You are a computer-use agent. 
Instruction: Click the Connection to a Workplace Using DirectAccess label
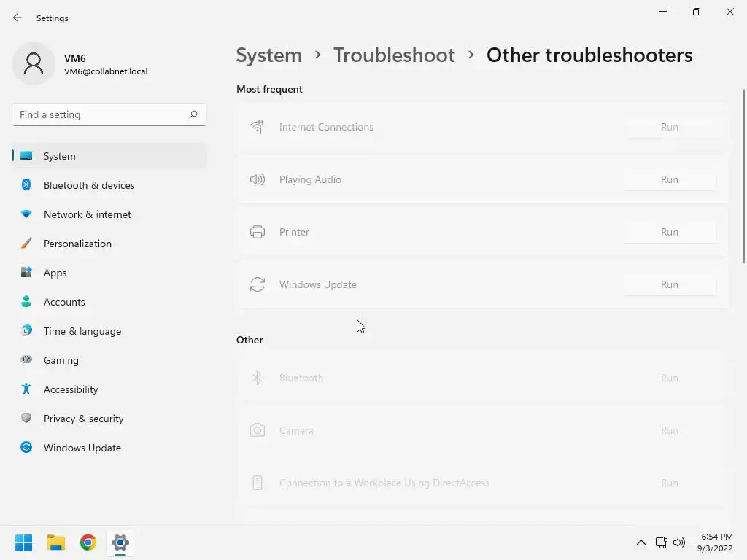[x=384, y=483]
